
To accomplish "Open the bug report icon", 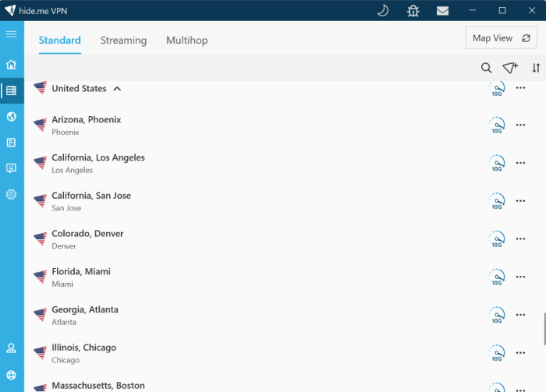I will (413, 11).
